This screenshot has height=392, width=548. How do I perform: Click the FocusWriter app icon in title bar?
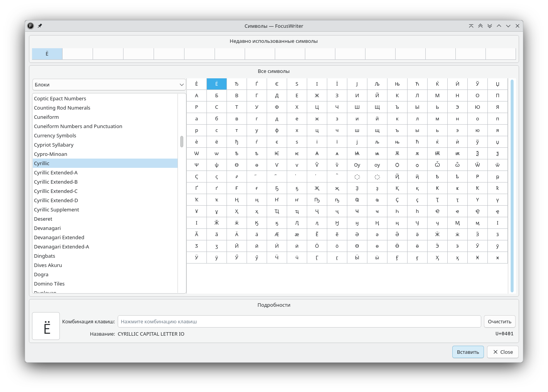(x=30, y=26)
